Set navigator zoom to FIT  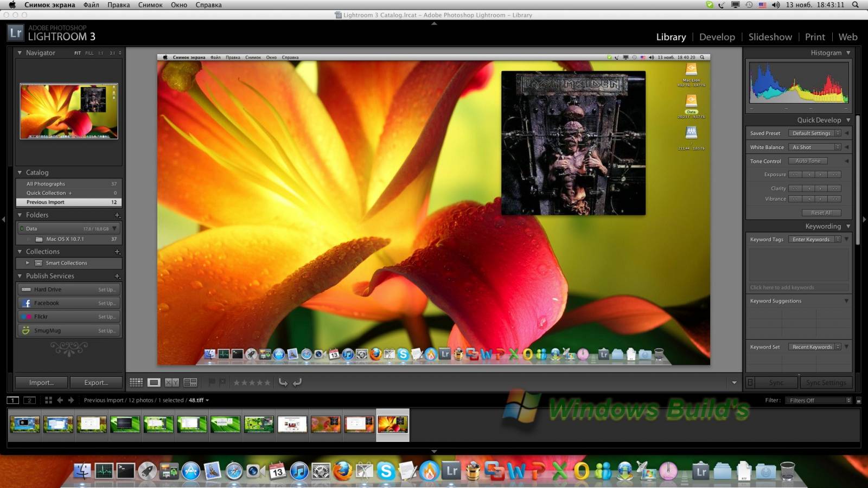click(x=78, y=53)
